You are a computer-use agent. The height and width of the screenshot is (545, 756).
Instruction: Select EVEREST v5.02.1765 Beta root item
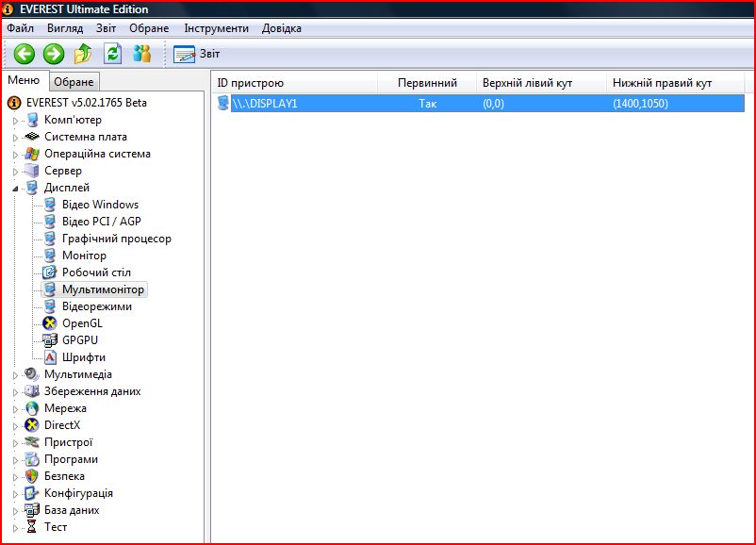[x=87, y=103]
